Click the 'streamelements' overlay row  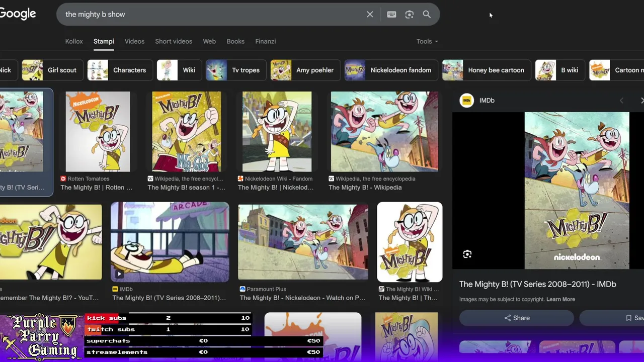(x=203, y=352)
